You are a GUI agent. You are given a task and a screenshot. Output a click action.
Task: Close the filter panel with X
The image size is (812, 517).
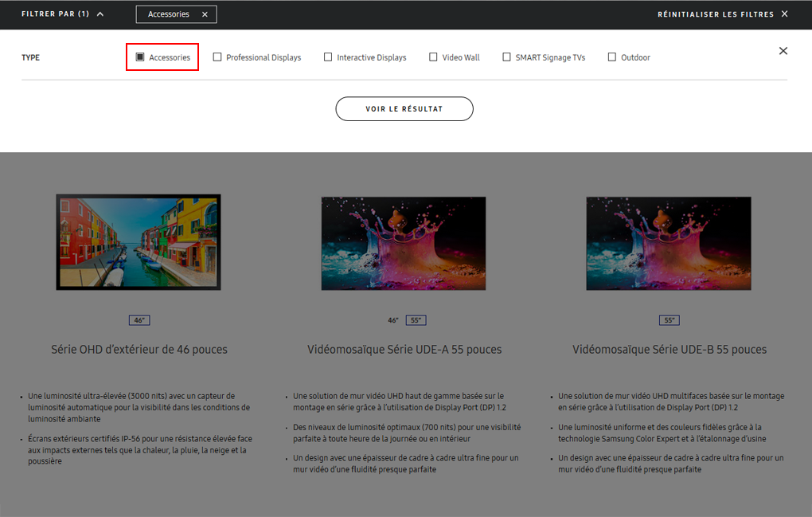(783, 51)
